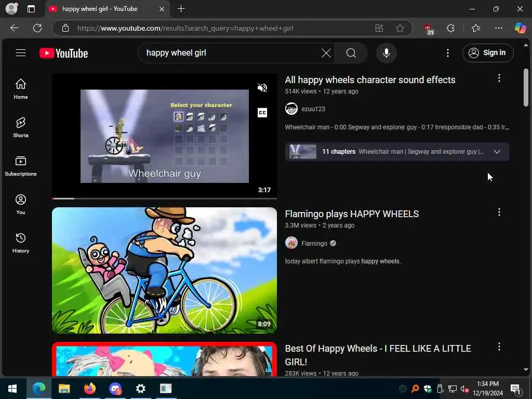Open the Favorites list icon
532x399 pixels.
coord(476,28)
